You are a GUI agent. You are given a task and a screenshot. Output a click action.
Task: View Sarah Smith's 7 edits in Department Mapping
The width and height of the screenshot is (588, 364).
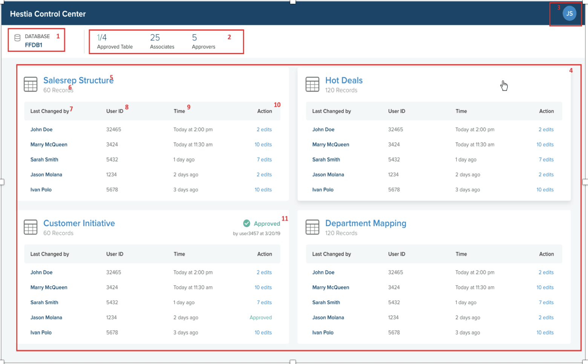[546, 302]
